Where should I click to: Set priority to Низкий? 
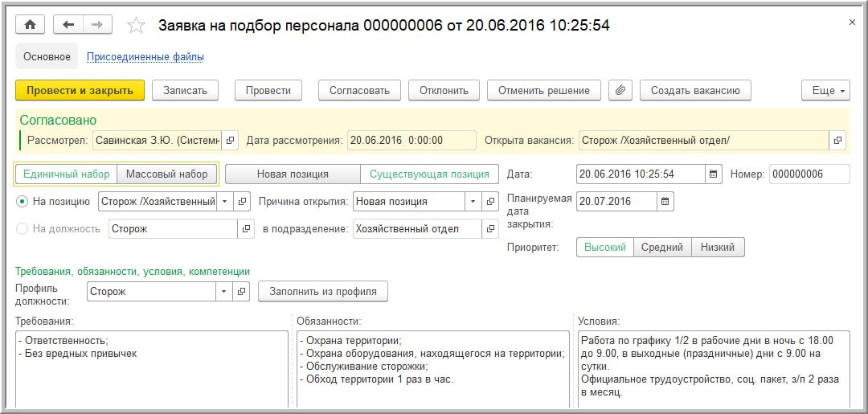pos(718,248)
